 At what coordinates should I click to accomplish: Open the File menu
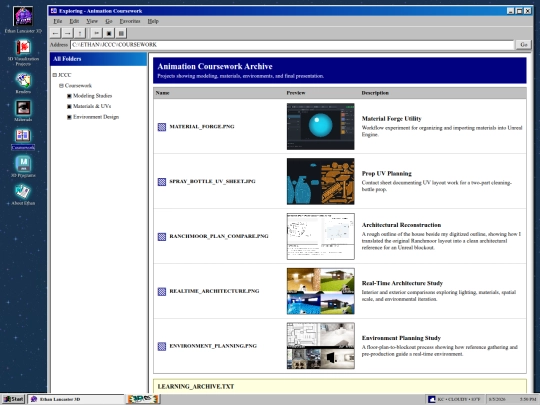58,21
